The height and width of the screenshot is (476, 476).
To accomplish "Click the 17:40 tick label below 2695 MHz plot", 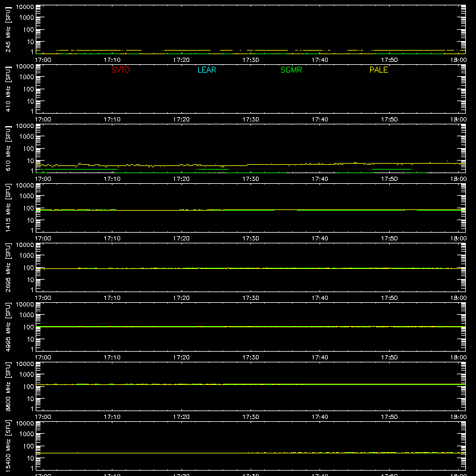I will click(x=320, y=298).
